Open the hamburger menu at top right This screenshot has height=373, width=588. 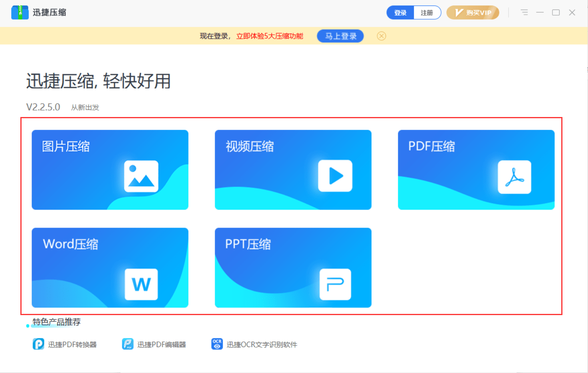tap(524, 12)
